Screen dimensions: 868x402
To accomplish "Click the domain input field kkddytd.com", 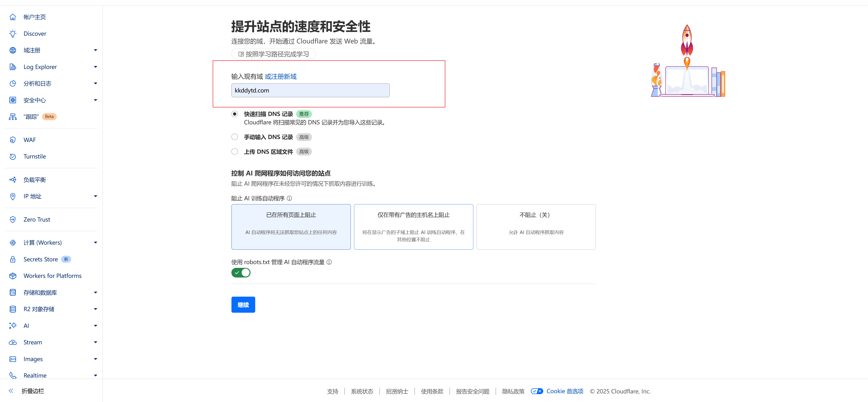I will 310,90.
